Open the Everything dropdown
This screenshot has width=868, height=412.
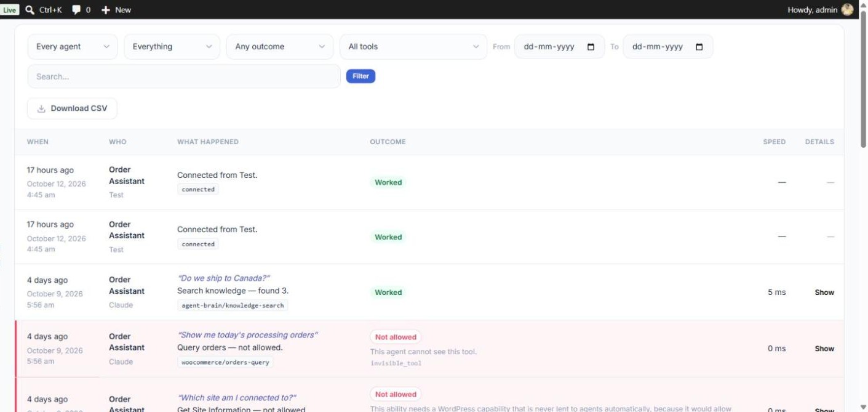172,47
